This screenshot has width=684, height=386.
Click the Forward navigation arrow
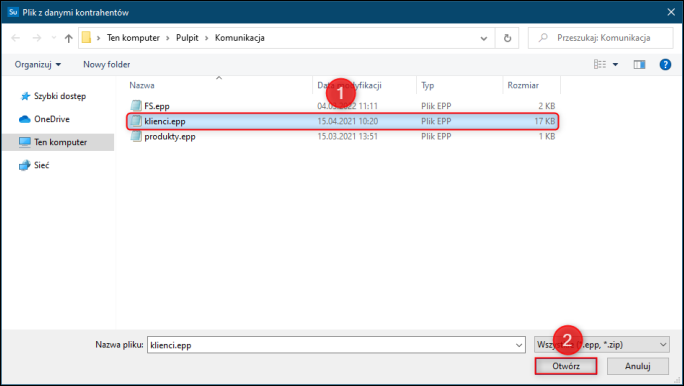(37, 38)
